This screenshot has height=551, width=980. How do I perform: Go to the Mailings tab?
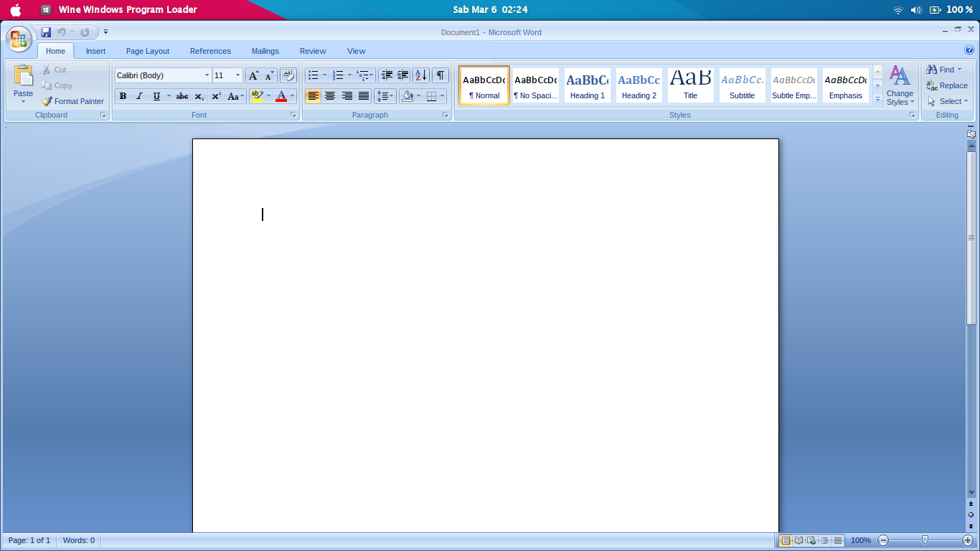pyautogui.click(x=265, y=51)
